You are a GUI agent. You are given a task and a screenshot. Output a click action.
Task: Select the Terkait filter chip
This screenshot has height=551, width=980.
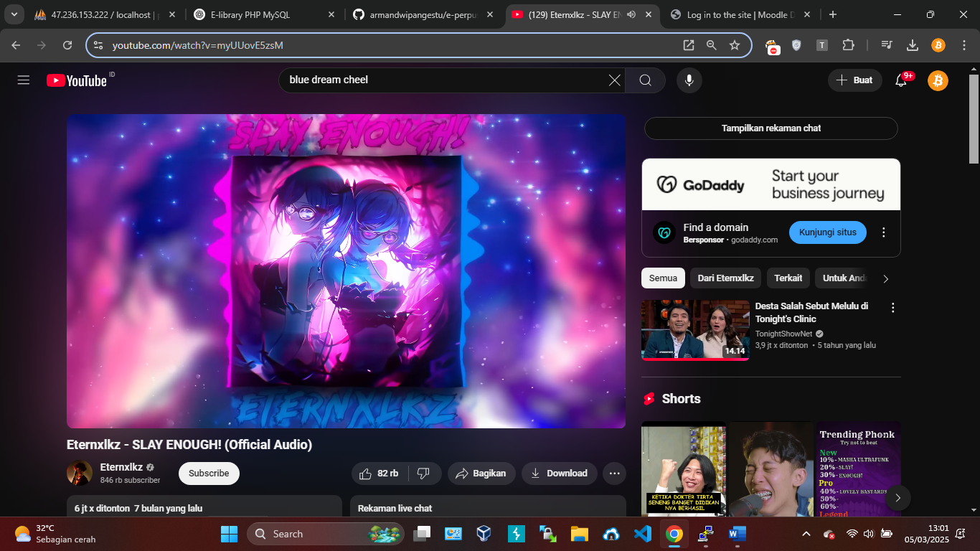pyautogui.click(x=788, y=278)
